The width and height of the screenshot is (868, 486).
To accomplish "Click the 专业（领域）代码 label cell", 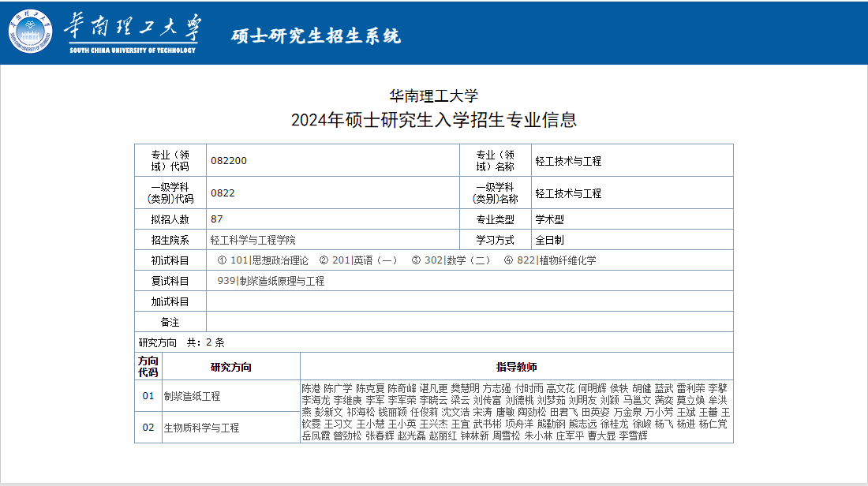I will (170, 160).
